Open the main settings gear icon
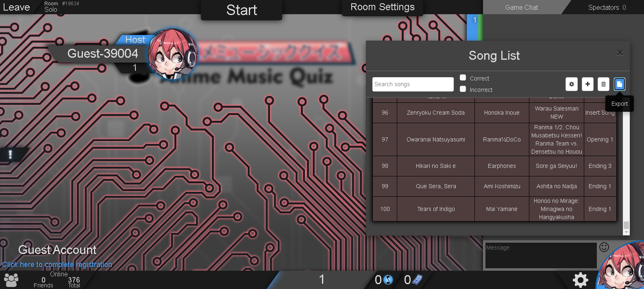Viewport: 644px width, 289px height. tap(581, 280)
